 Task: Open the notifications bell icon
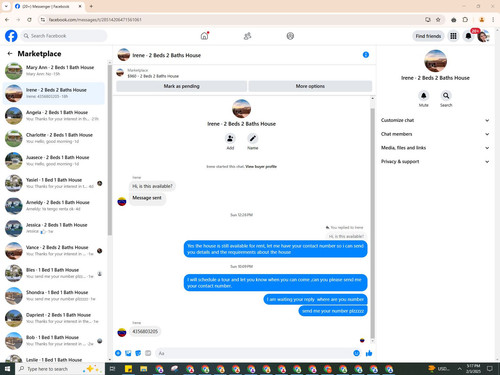[x=468, y=36]
